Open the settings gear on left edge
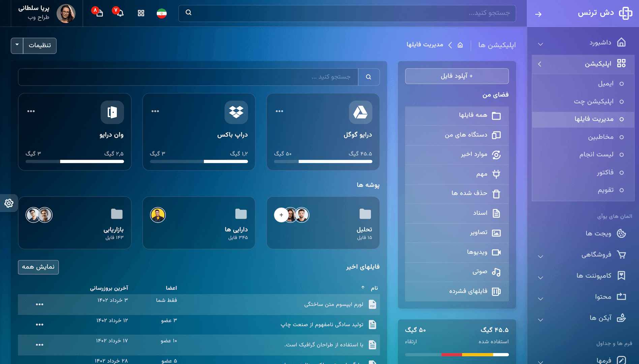The width and height of the screenshot is (639, 364). (9, 203)
